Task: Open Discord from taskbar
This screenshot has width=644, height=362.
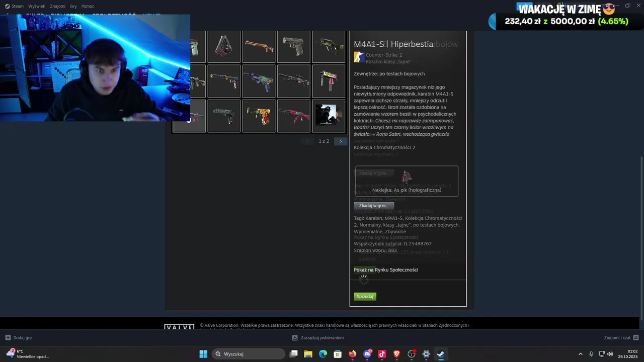Action: click(367, 354)
